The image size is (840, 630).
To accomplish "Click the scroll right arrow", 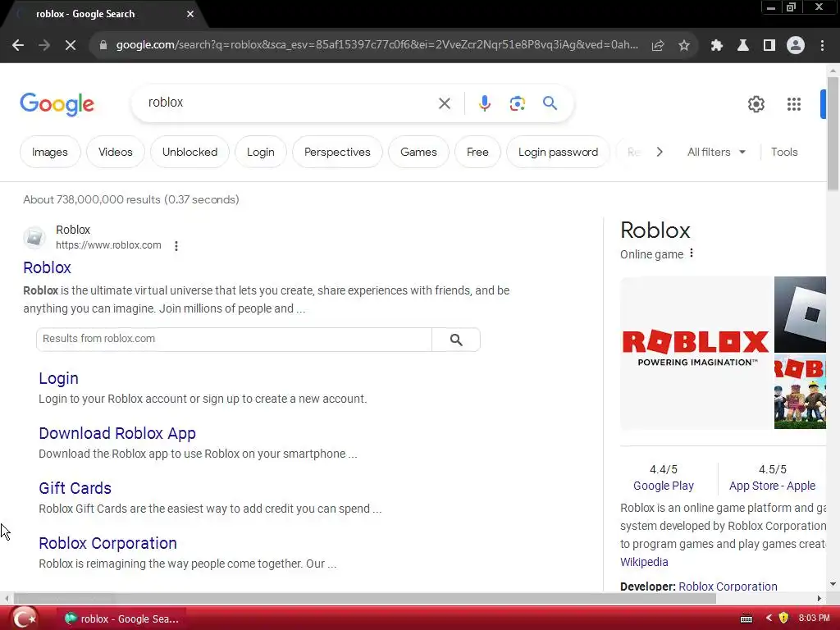I will (819, 598).
